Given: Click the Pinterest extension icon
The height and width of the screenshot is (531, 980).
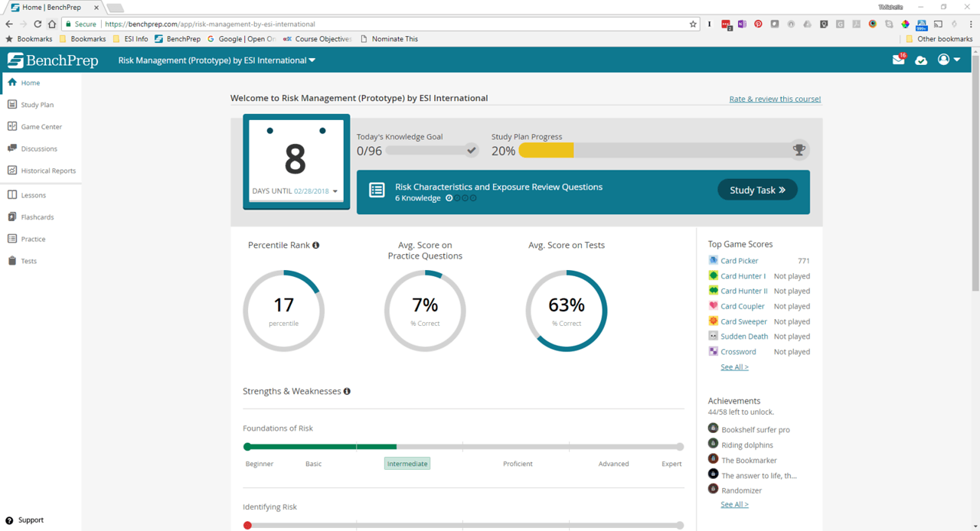Looking at the screenshot, I should pyautogui.click(x=758, y=24).
